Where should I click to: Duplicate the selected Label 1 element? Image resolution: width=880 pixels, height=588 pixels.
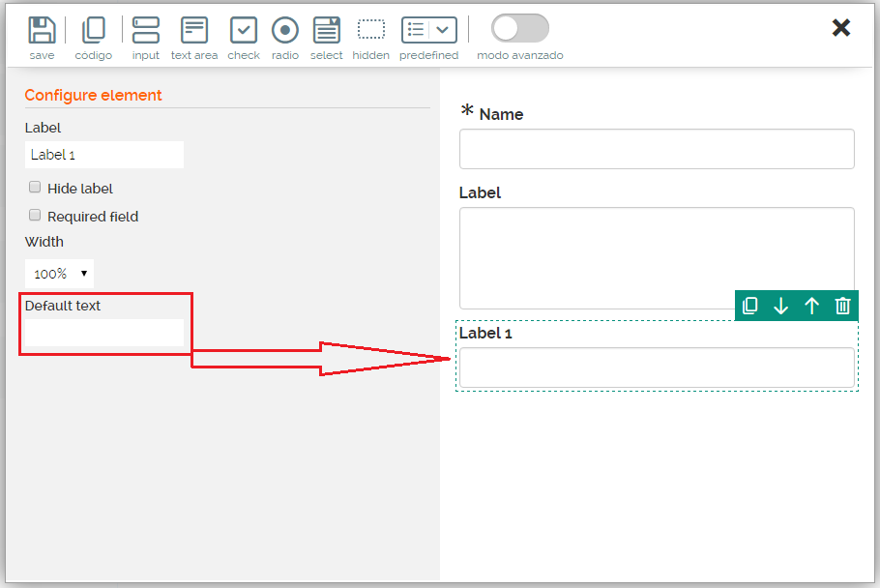point(750,306)
